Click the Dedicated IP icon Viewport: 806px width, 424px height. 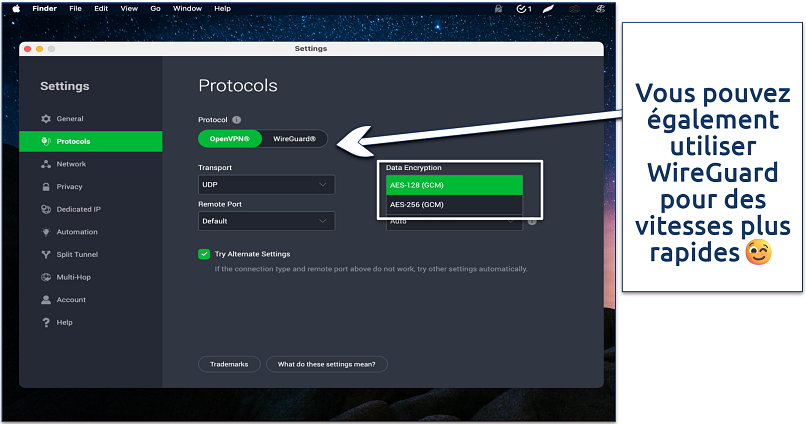pos(46,210)
